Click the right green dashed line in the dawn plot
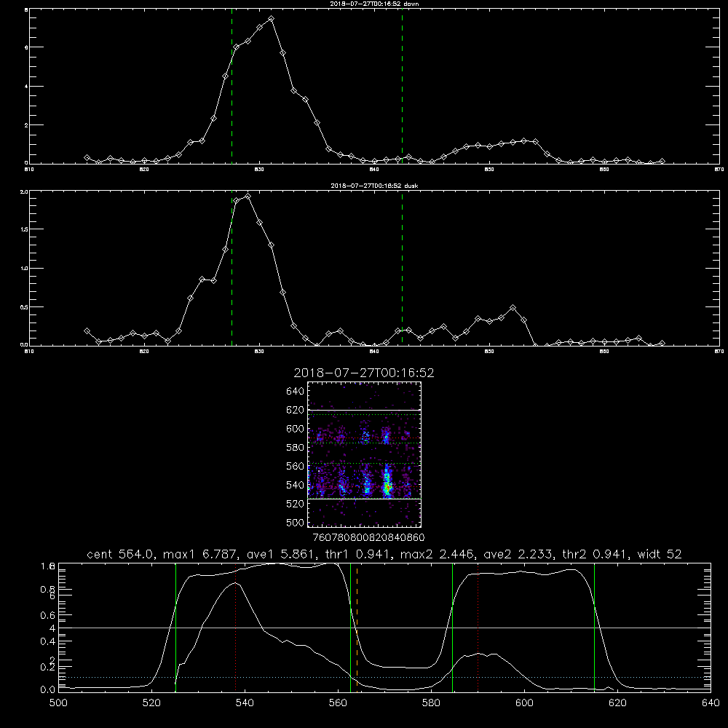 pos(402,87)
